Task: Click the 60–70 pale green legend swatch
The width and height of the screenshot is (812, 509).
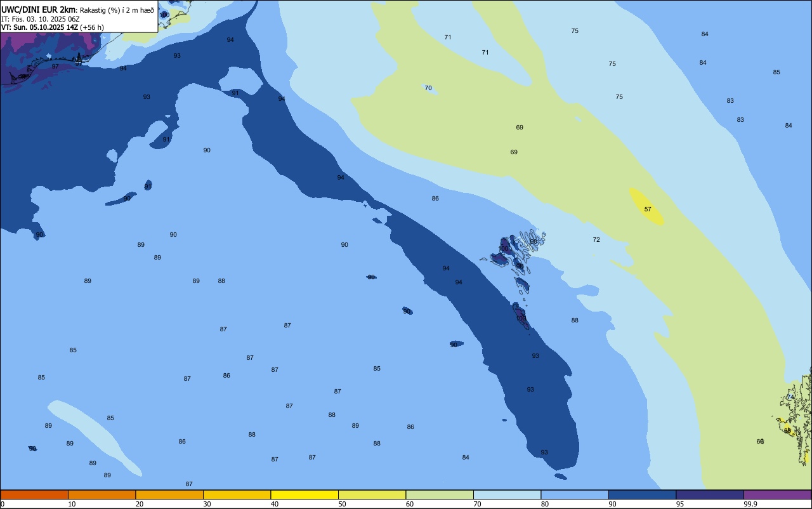Action: (440, 494)
